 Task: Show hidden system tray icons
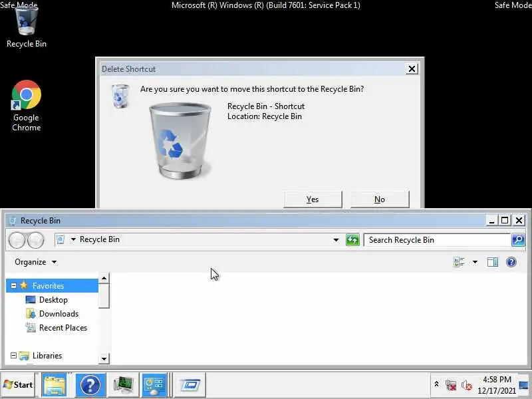tap(437, 384)
